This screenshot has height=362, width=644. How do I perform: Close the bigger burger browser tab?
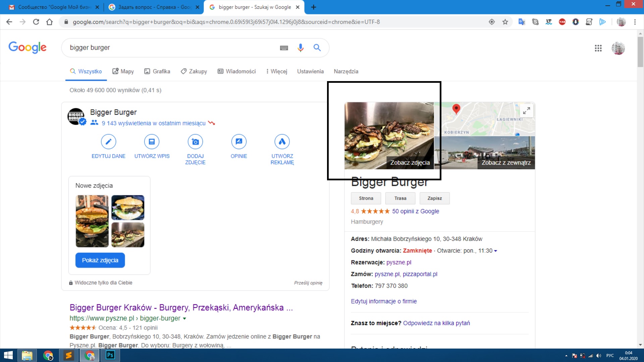pyautogui.click(x=298, y=7)
